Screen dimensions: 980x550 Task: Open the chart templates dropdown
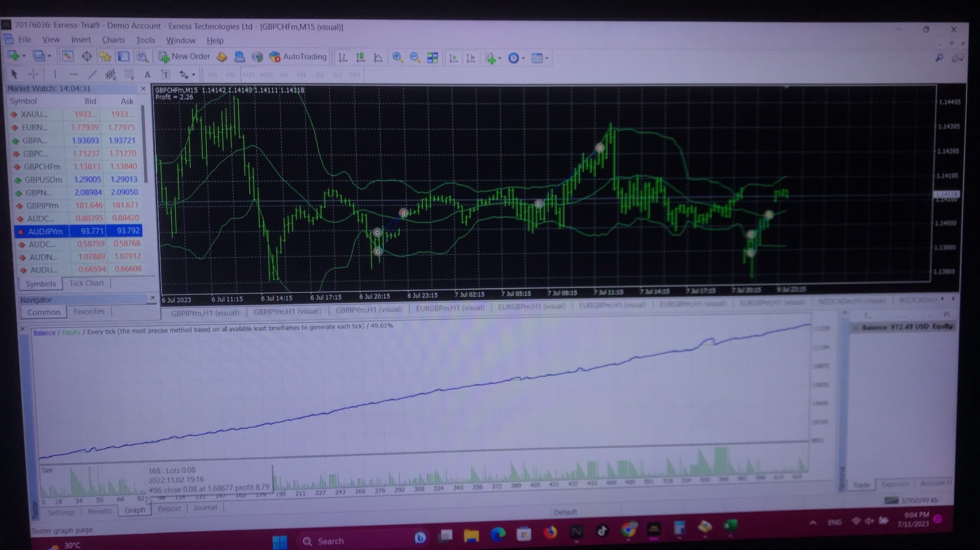pos(546,58)
